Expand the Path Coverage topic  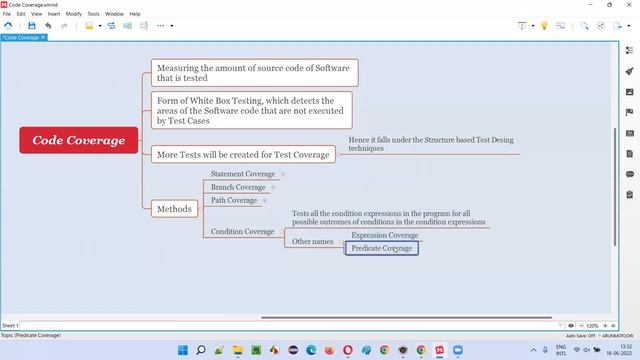pyautogui.click(x=264, y=200)
